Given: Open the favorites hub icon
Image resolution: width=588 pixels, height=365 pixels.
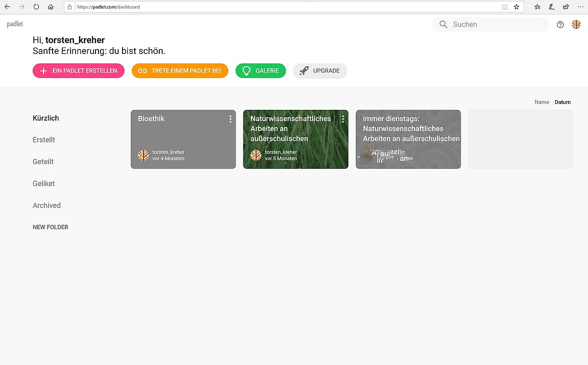Looking at the screenshot, I should tap(538, 7).
